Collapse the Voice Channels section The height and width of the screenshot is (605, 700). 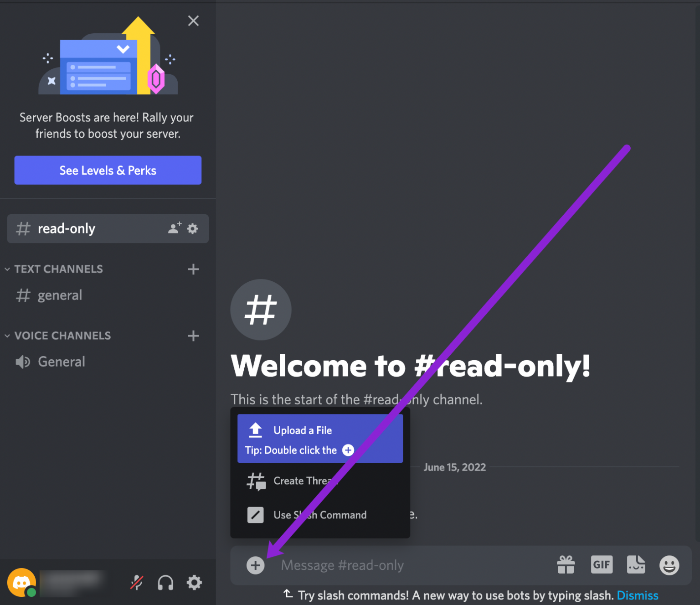(x=7, y=336)
